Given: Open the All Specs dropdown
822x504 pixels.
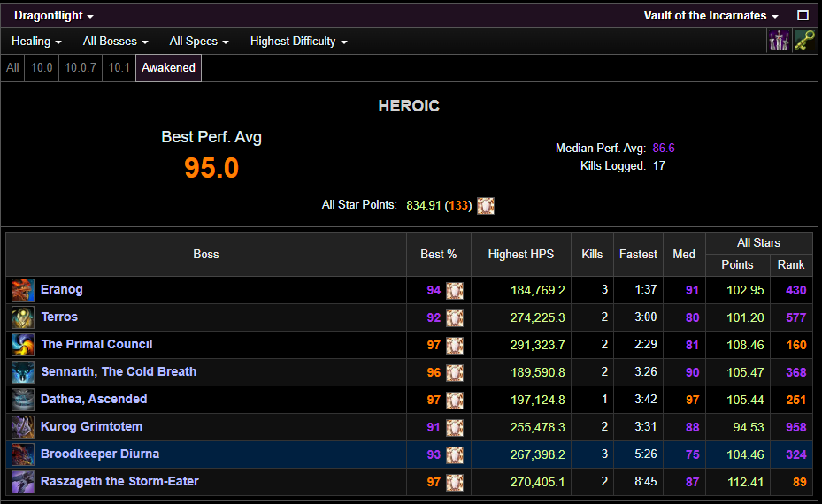Looking at the screenshot, I should point(199,42).
